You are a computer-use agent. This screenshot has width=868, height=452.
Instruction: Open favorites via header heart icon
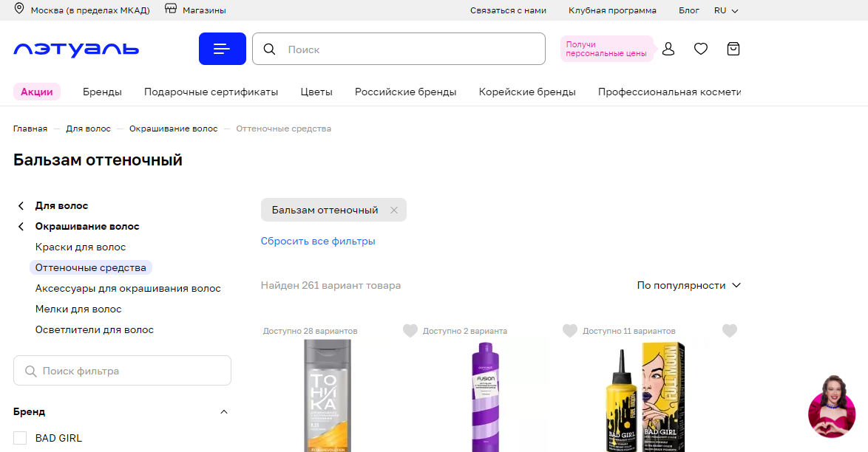point(700,49)
